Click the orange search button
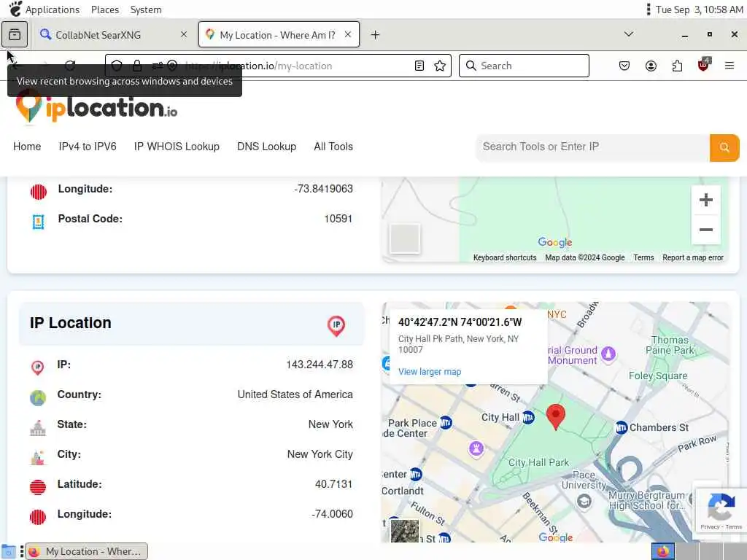The image size is (747, 560). 724,147
